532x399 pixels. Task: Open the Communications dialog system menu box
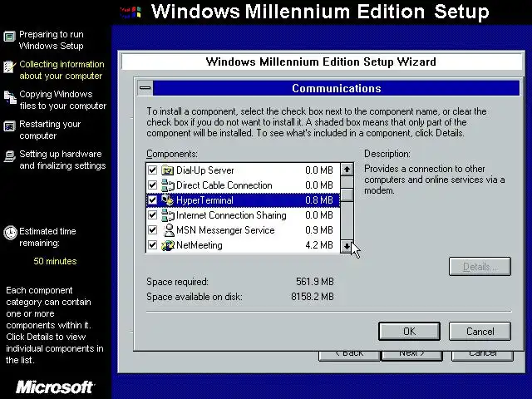tap(145, 88)
